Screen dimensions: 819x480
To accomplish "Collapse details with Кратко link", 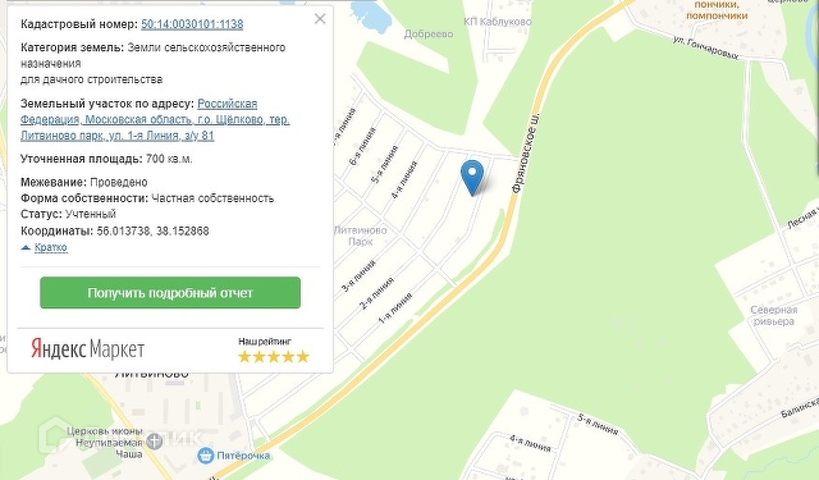I will [x=51, y=247].
